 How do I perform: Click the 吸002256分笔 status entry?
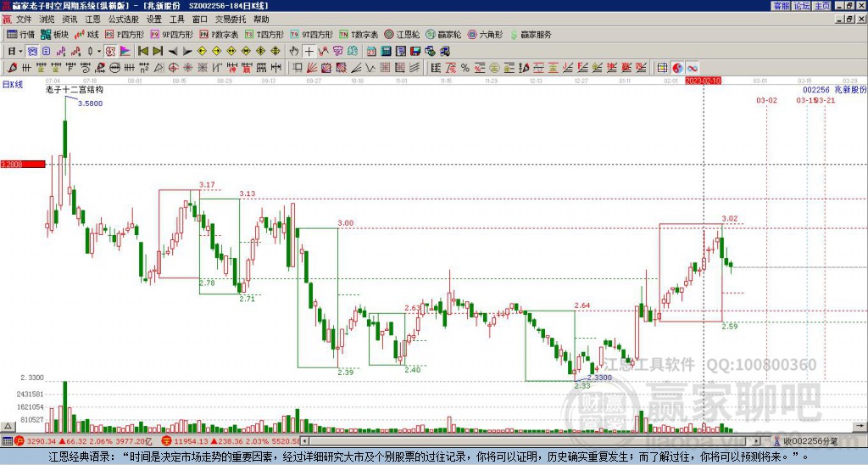810,441
